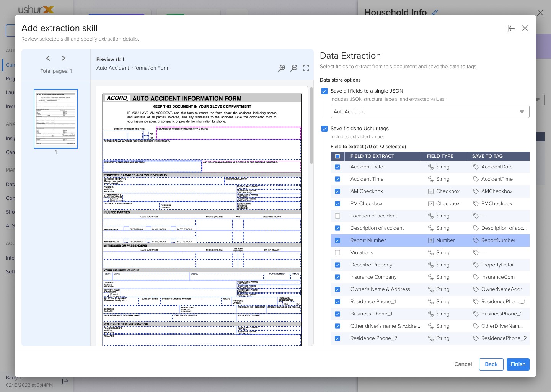Uncheck the Accident Date field
Screen dimensions: 551x392
(x=337, y=167)
